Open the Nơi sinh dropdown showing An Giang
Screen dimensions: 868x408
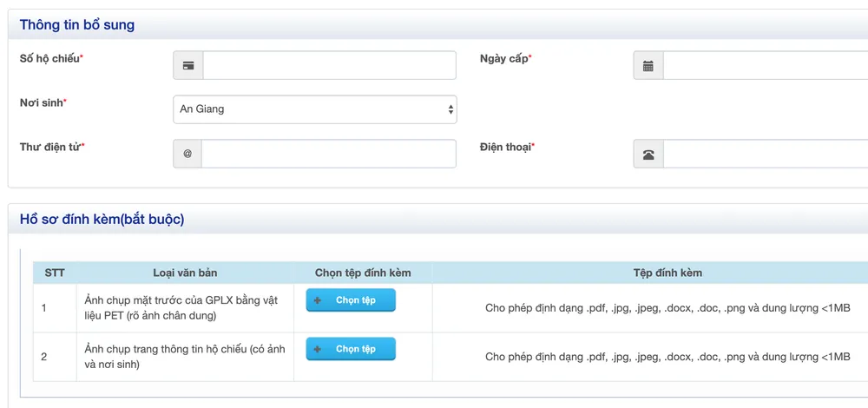(315, 109)
